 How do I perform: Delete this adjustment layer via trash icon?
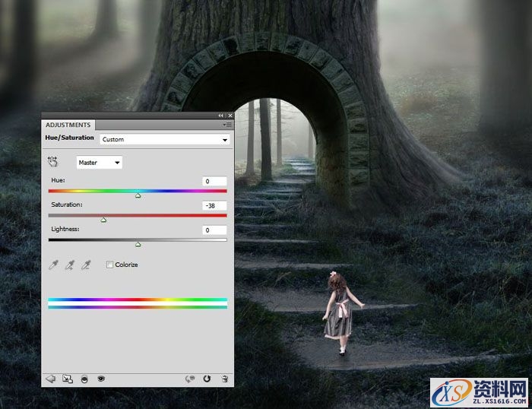pos(224,378)
